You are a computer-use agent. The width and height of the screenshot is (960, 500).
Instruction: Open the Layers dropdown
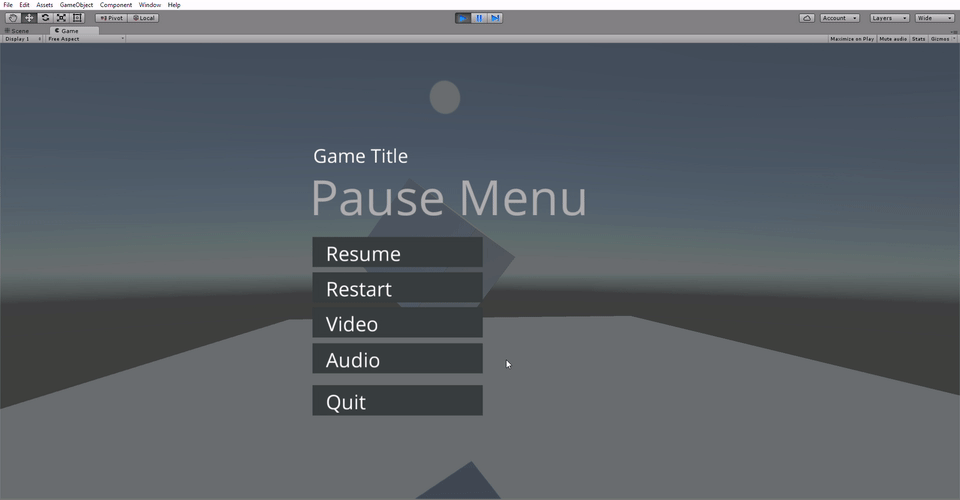tap(889, 18)
